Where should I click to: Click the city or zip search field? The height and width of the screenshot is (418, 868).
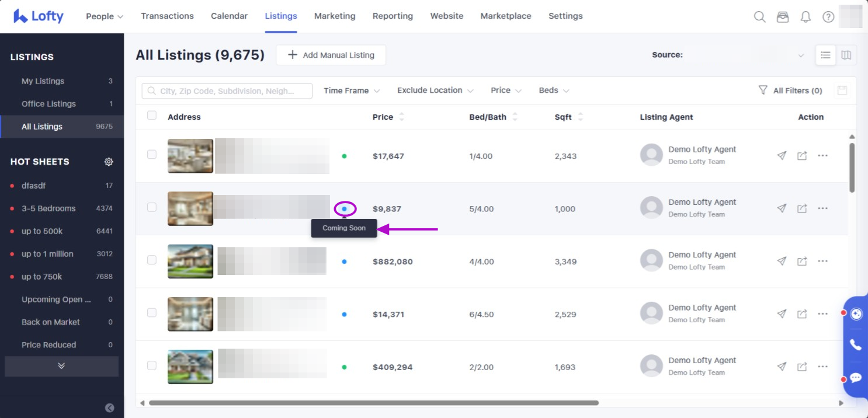click(227, 91)
